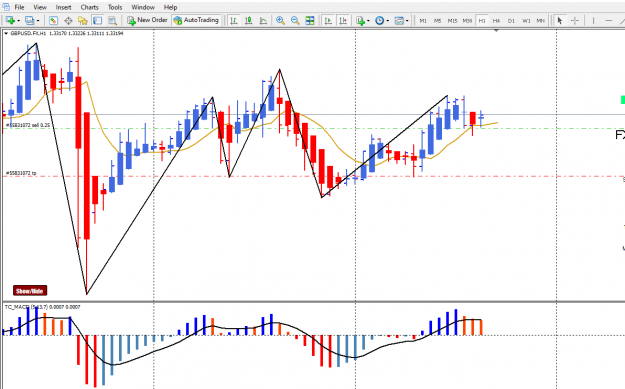Click the Show/Hide button on chart
The width and height of the screenshot is (625, 389).
(x=30, y=291)
